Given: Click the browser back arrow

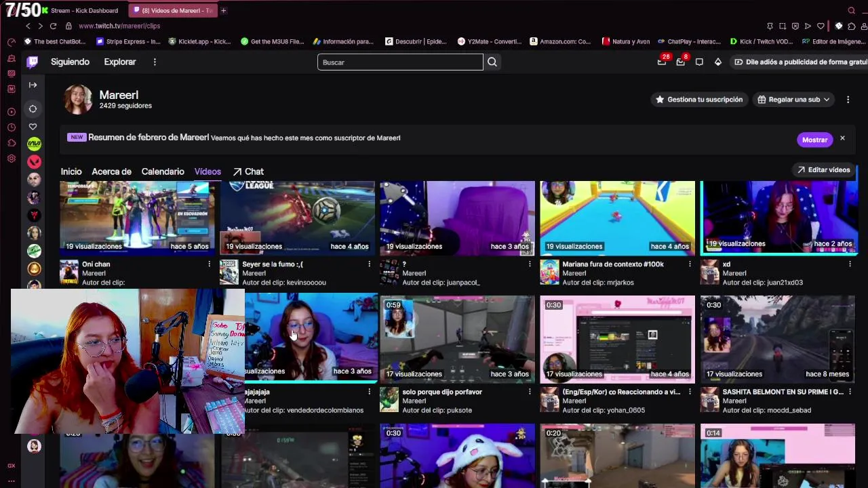Looking at the screenshot, I should [x=28, y=26].
